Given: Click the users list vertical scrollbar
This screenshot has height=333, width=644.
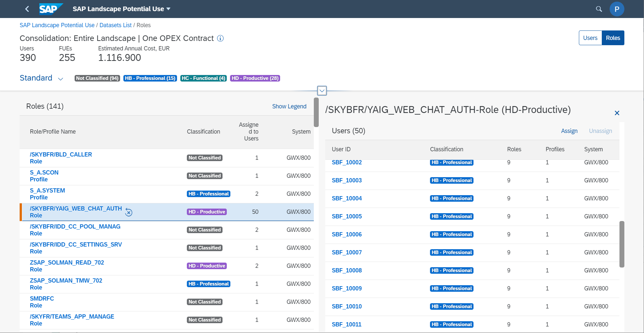Looking at the screenshot, I should click(622, 244).
